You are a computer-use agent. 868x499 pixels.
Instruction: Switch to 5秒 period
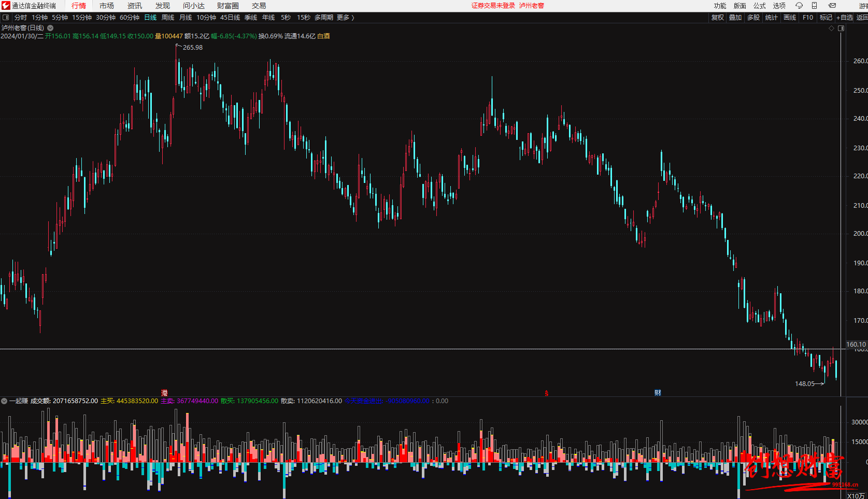click(286, 18)
